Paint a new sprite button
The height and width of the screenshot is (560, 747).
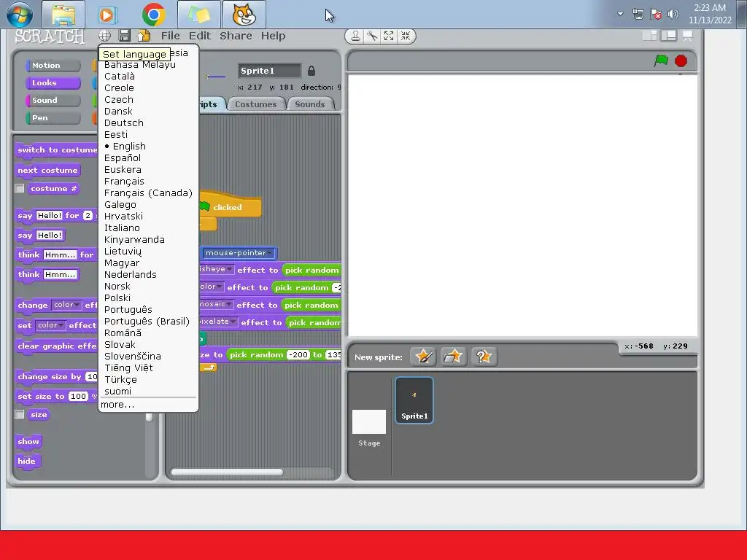tap(423, 357)
